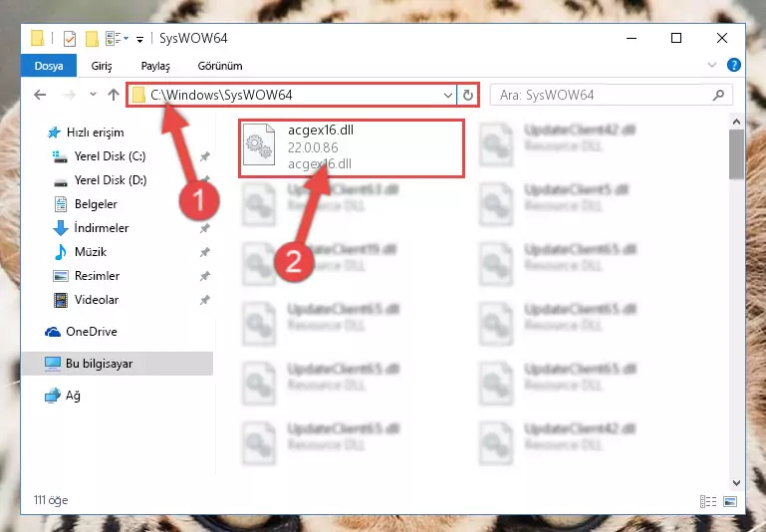Click the İndirmeler download arrow icon

(61, 228)
